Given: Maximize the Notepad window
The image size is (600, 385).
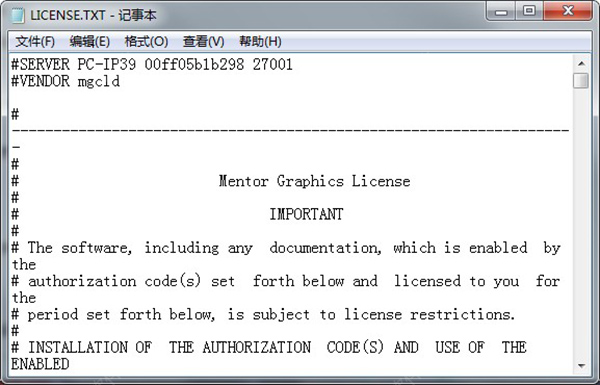Looking at the screenshot, I should 529,11.
